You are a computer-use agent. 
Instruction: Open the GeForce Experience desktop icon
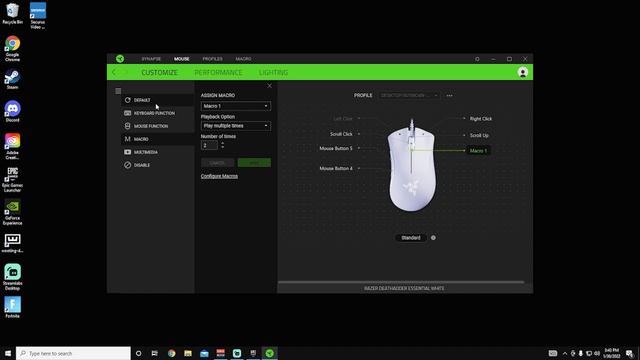click(x=13, y=212)
